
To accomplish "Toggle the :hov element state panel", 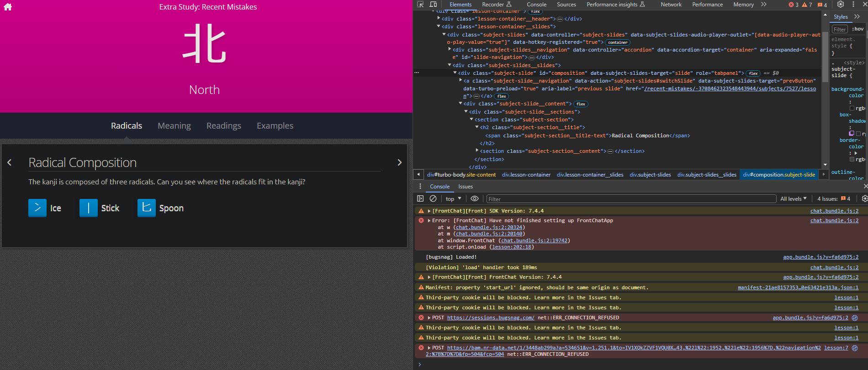I will (857, 29).
